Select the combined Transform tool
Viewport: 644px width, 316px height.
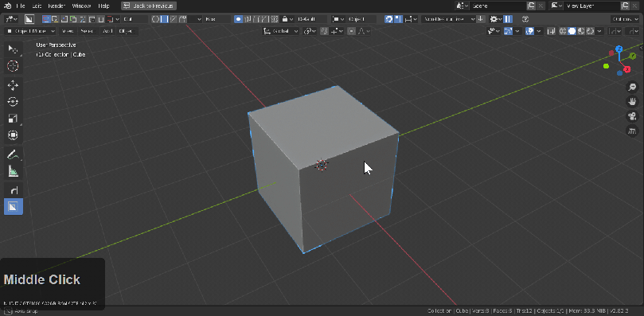click(x=14, y=135)
